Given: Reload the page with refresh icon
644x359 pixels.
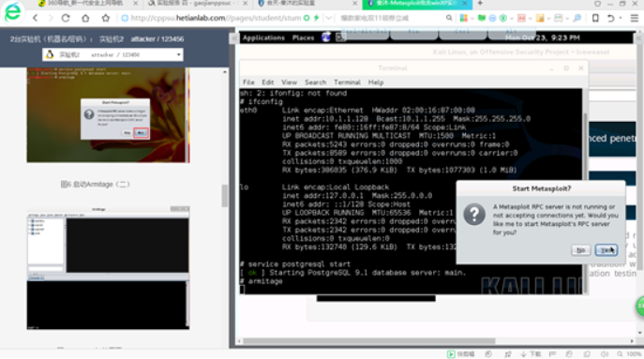Looking at the screenshot, I should click(x=66, y=18).
